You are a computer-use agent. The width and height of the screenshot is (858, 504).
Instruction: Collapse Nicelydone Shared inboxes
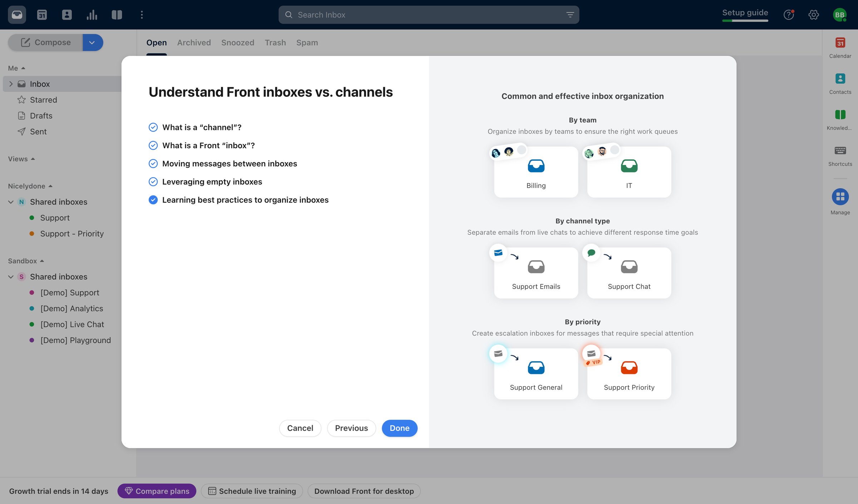point(11,202)
